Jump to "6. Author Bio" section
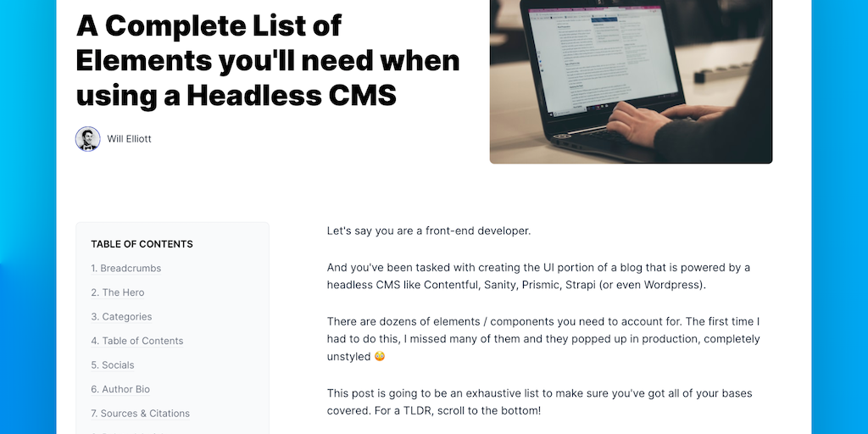The width and height of the screenshot is (868, 434). [120, 389]
